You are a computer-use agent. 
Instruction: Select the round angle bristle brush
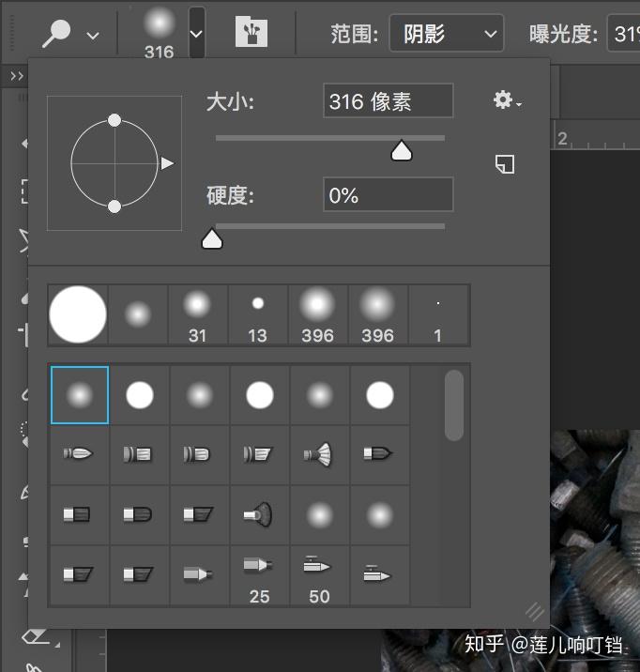coord(260,454)
